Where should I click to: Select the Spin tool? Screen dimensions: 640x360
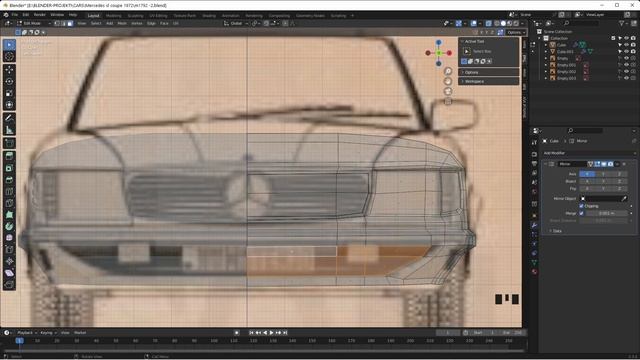(x=9, y=226)
